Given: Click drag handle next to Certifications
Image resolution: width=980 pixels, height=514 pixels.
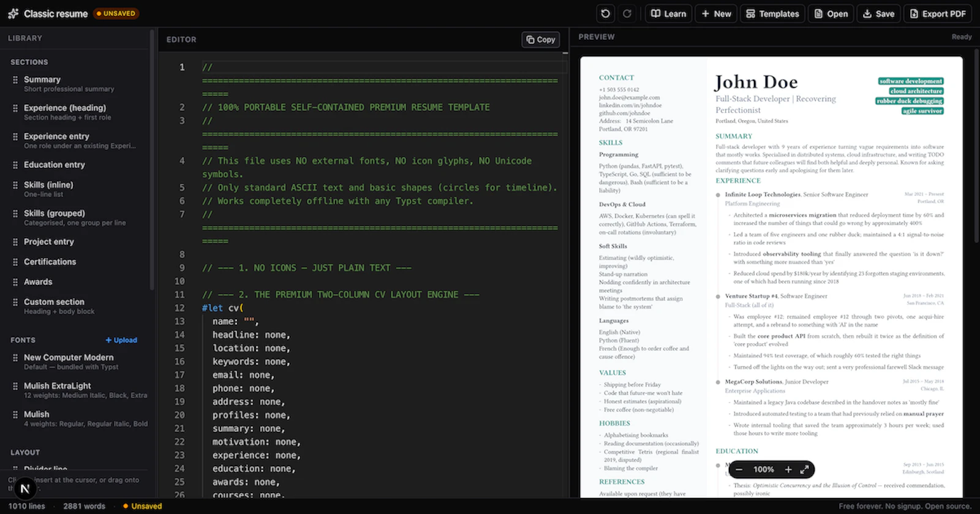Looking at the screenshot, I should [x=15, y=262].
